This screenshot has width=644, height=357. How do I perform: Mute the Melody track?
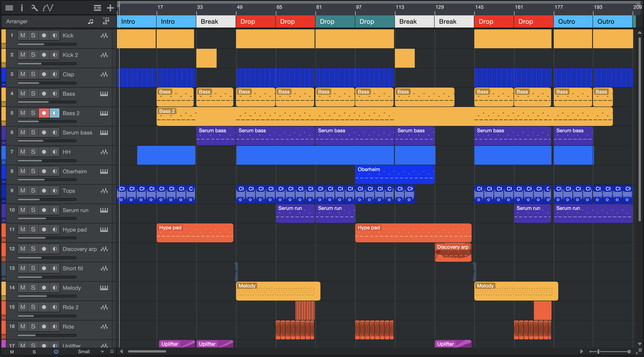pyautogui.click(x=23, y=288)
